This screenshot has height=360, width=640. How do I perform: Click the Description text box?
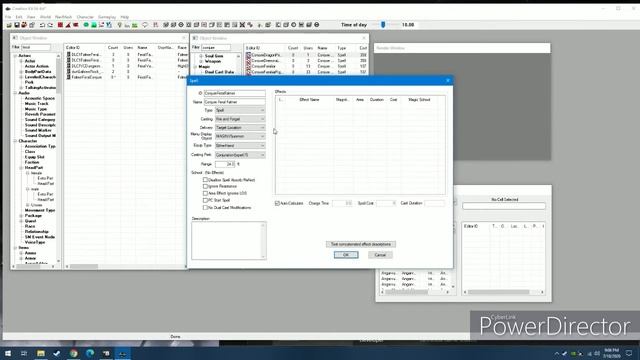coord(229,240)
